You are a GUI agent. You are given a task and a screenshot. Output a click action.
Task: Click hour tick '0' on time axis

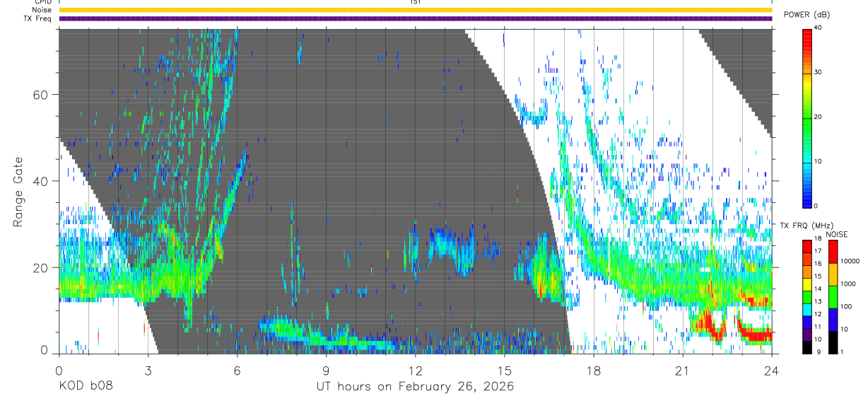coord(59,371)
